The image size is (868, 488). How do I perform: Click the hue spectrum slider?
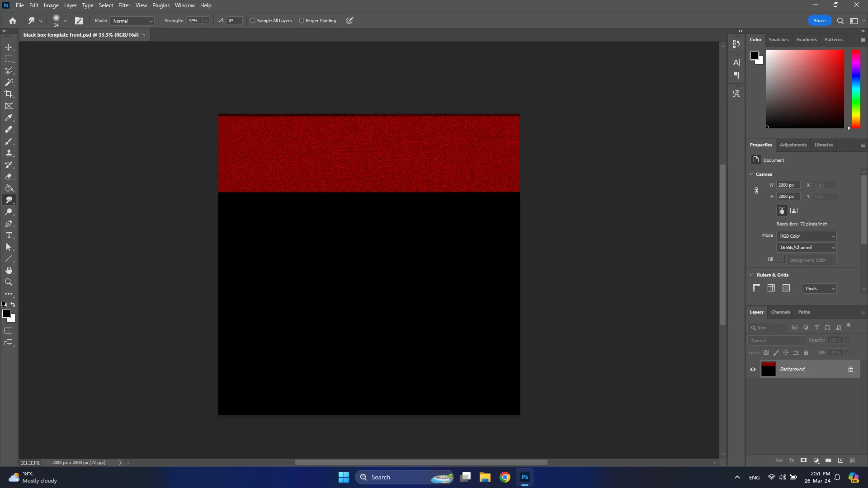point(856,89)
